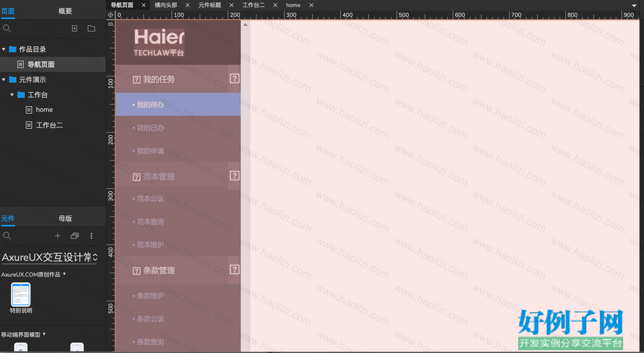The width and height of the screenshot is (644, 353).
Task: Switch to the 页面 panel tab
Action: point(8,11)
